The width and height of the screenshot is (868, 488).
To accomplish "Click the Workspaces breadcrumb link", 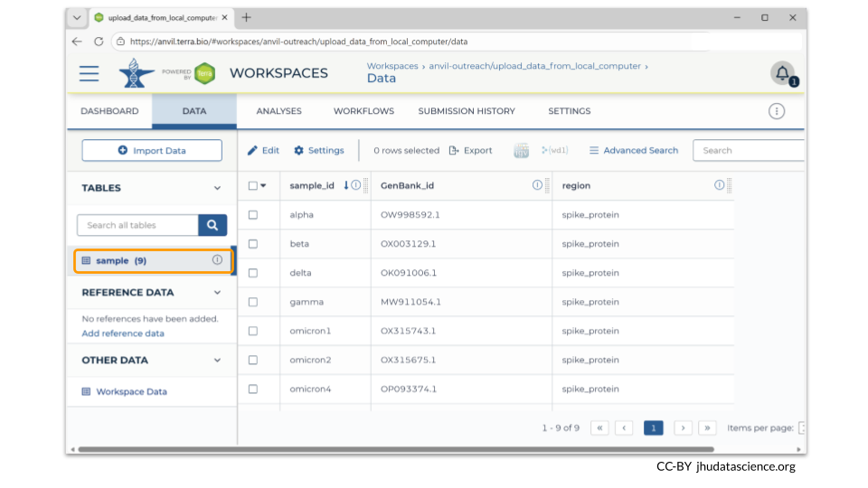I will (x=392, y=66).
